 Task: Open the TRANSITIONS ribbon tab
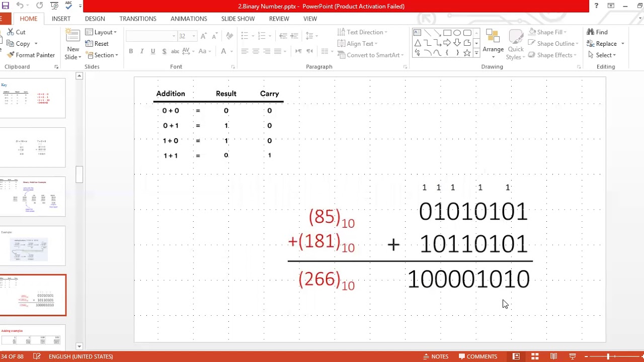tap(138, 19)
